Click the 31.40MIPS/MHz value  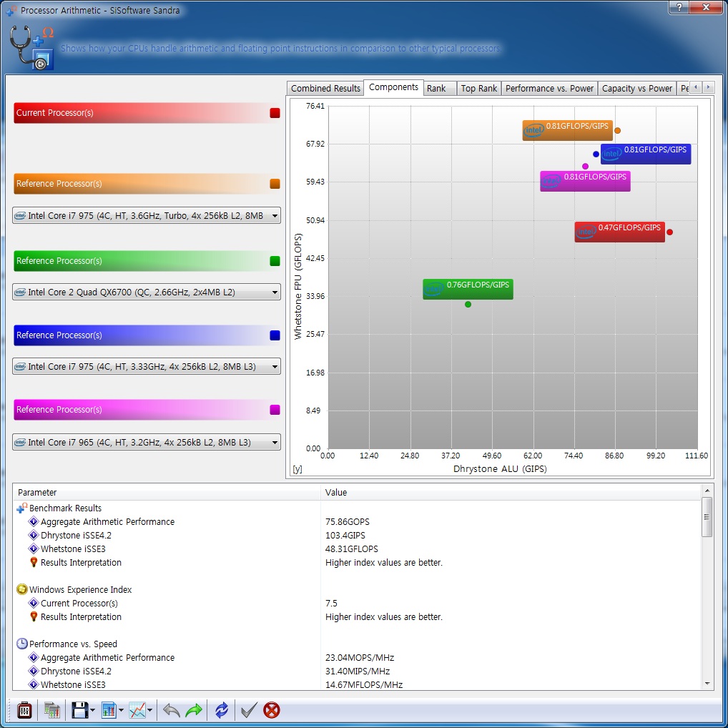coord(358,671)
